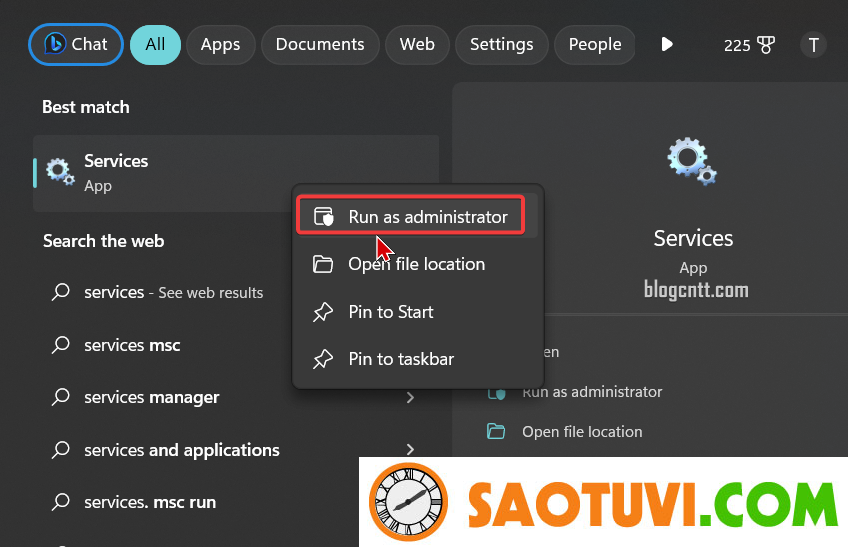Click the pin icon beside Pin to taskbar

(323, 359)
